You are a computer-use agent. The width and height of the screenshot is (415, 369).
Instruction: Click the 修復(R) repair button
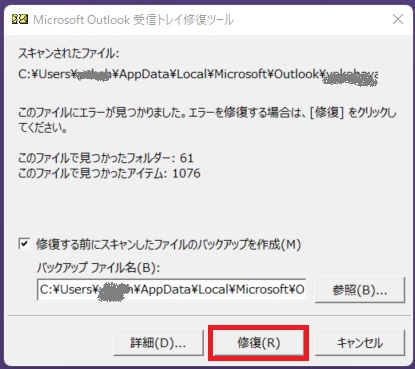pyautogui.click(x=258, y=343)
